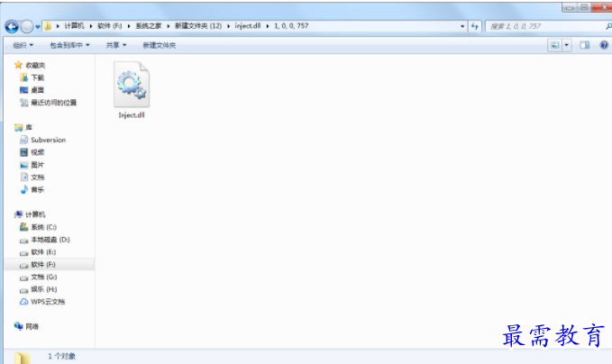The width and height of the screenshot is (612, 364).
Task: Open the view options dropdown arrow
Action: [x=567, y=45]
